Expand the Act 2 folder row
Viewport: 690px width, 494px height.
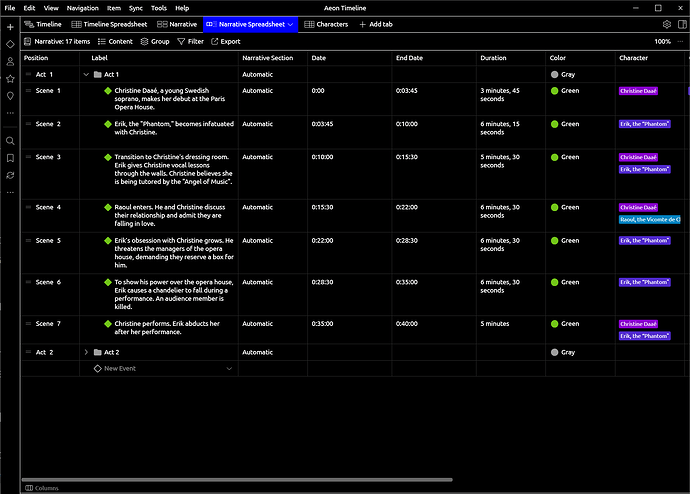(x=86, y=353)
